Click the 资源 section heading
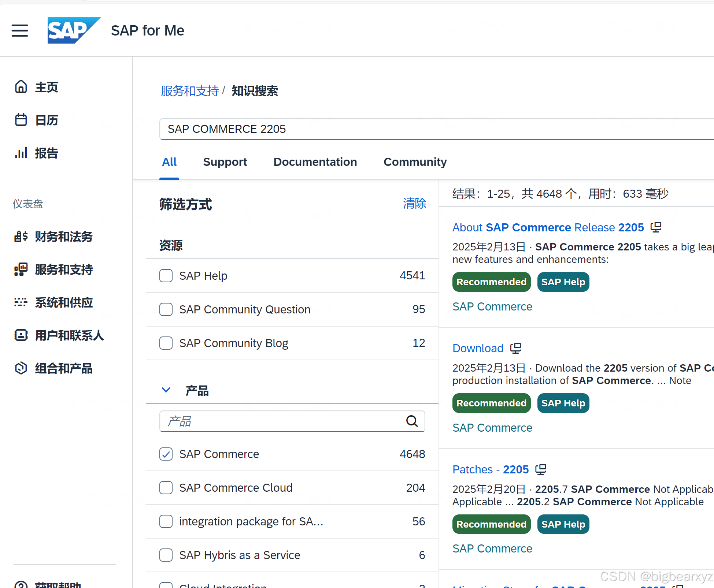This screenshot has height=588, width=714. pos(171,245)
